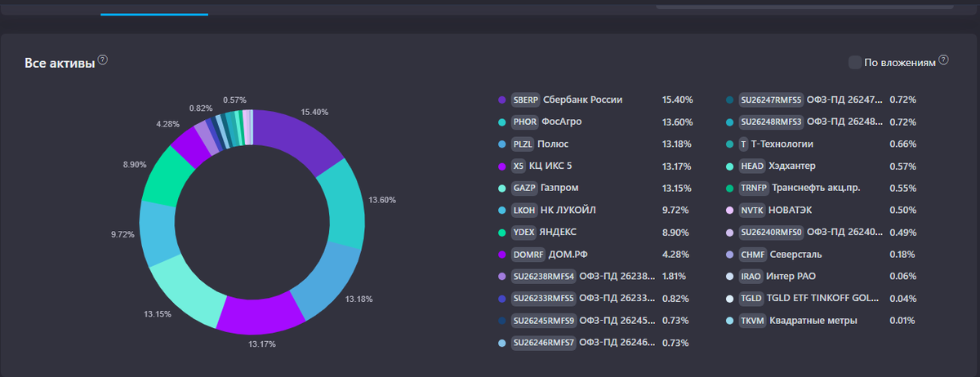980x377 pixels.
Task: Click the Интер РАО asset name
Action: coord(791,276)
